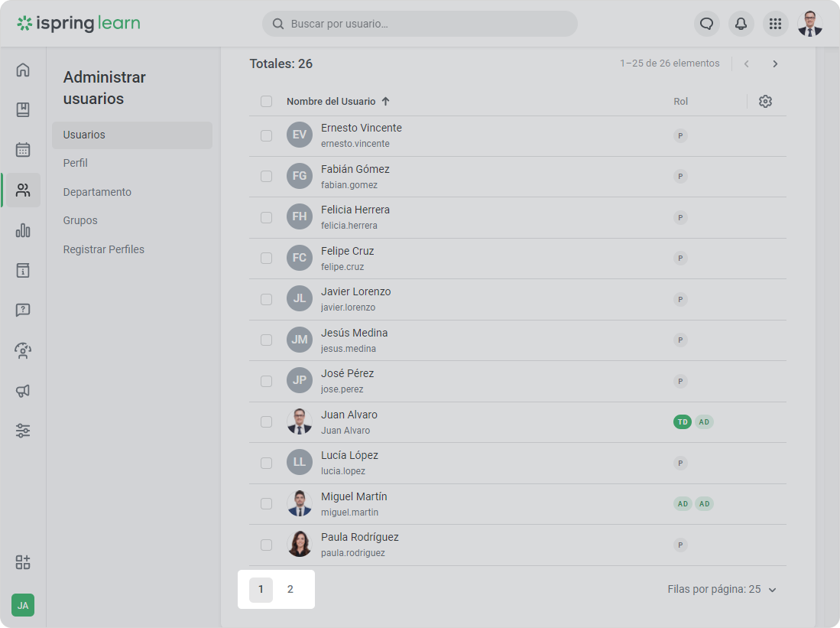This screenshot has height=628, width=840.
Task: Click the Buscar por usuario search field
Action: [x=420, y=24]
